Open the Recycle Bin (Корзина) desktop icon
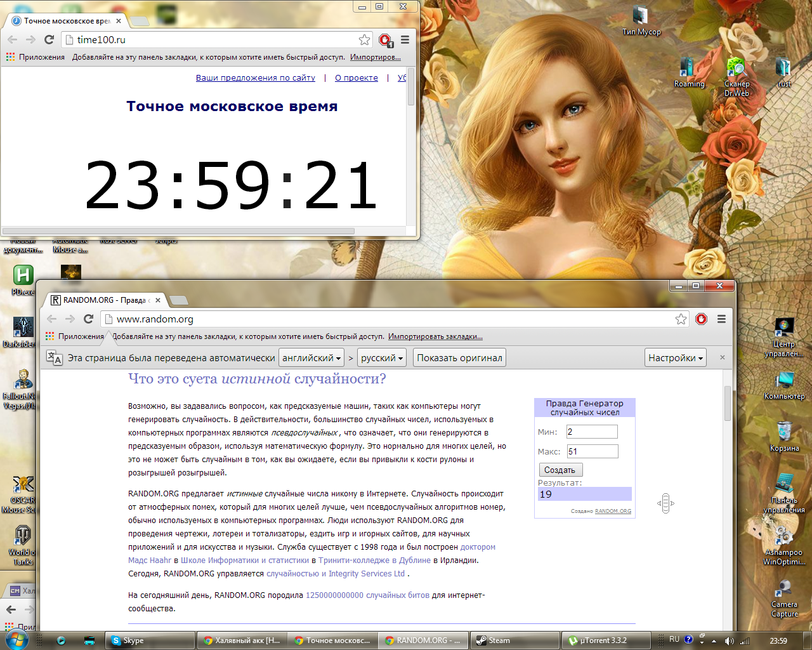This screenshot has width=812, height=650. point(784,433)
